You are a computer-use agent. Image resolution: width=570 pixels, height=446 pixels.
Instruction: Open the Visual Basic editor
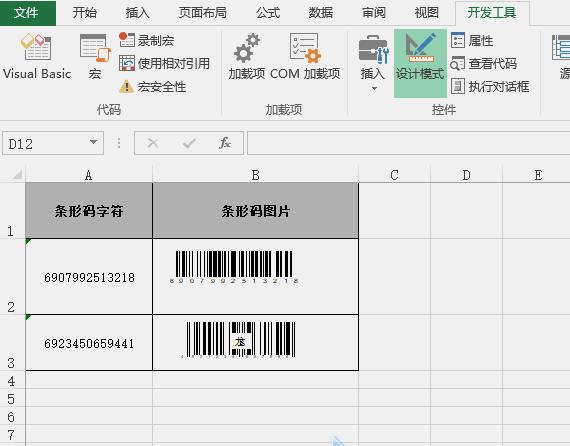(x=36, y=56)
